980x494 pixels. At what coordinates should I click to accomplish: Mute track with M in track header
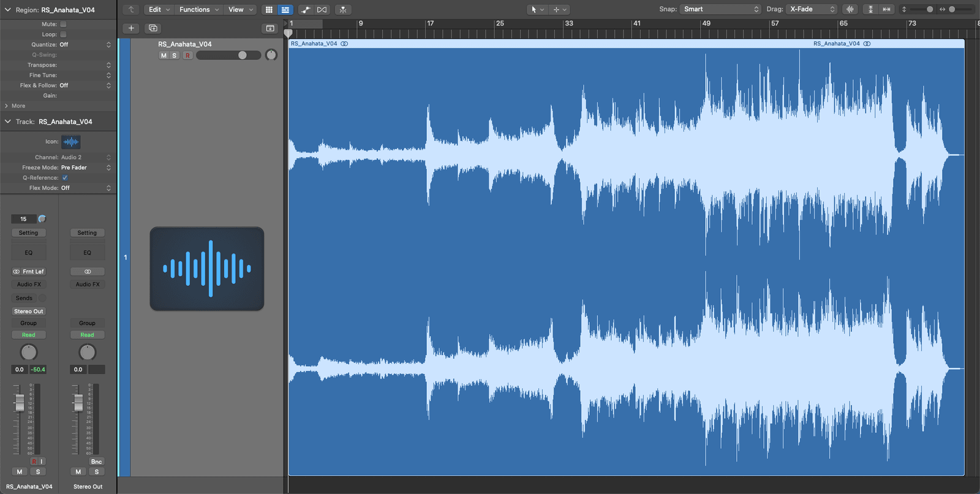point(164,55)
